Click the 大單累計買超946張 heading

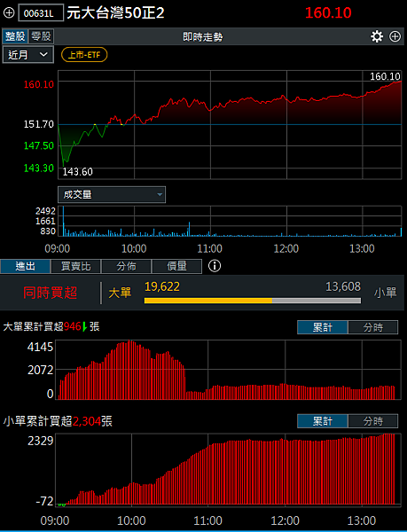tap(51, 326)
